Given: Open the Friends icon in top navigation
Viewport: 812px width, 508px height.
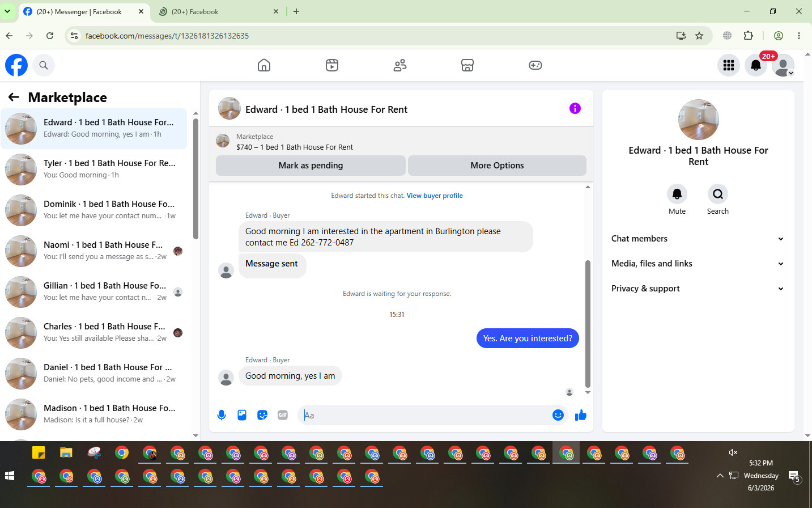Looking at the screenshot, I should (400, 65).
